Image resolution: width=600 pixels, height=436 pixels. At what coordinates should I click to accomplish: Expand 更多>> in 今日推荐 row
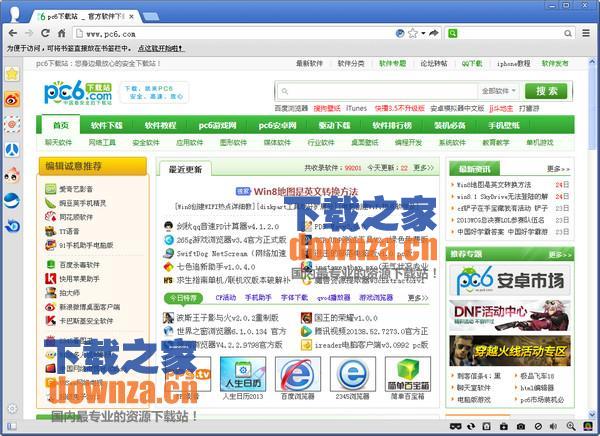[x=418, y=297]
